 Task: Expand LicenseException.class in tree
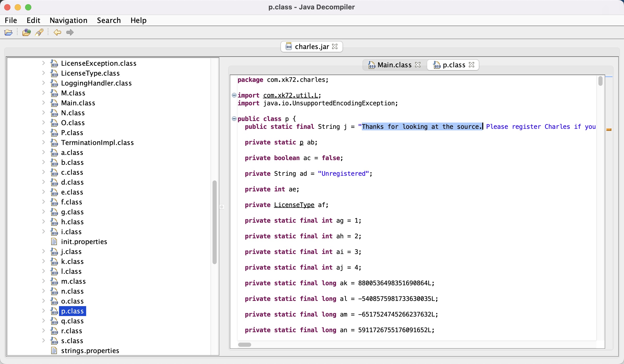44,63
